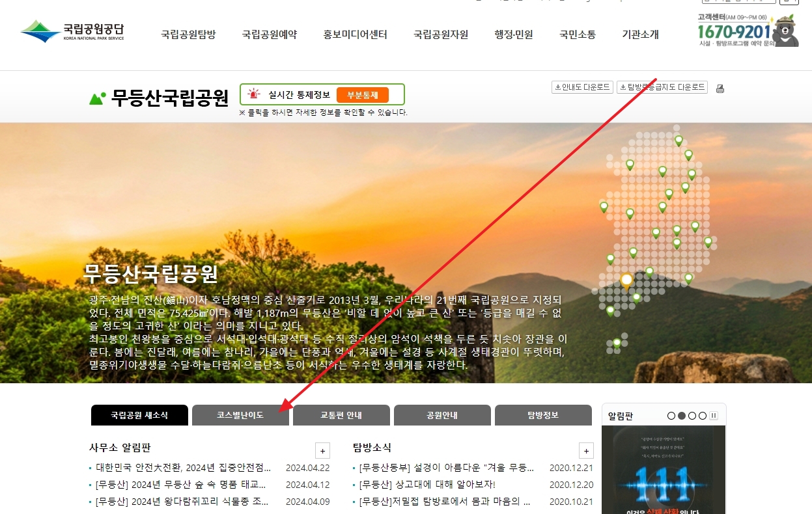
Task: Click the date 2024.04.12
Action: (x=308, y=484)
